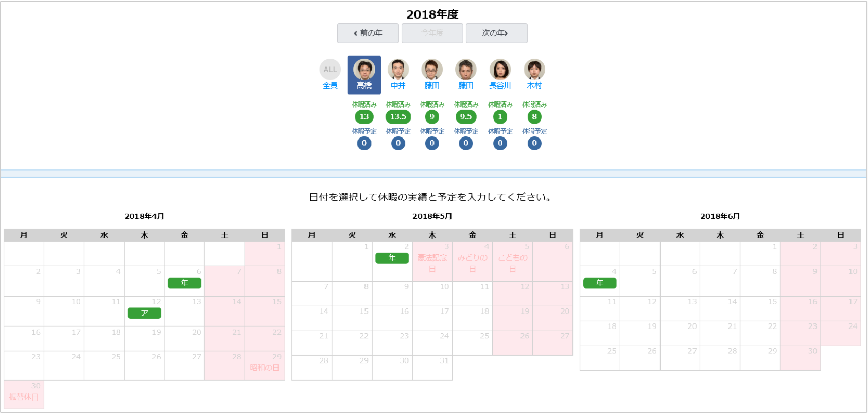Click 長谷川's green 1 vacation-taken badge
Image resolution: width=868 pixels, height=413 pixels.
click(500, 117)
